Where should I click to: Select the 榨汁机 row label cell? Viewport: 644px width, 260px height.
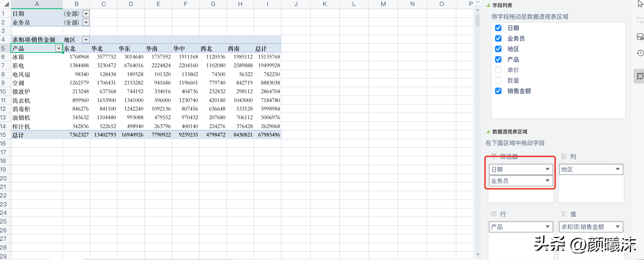37,126
